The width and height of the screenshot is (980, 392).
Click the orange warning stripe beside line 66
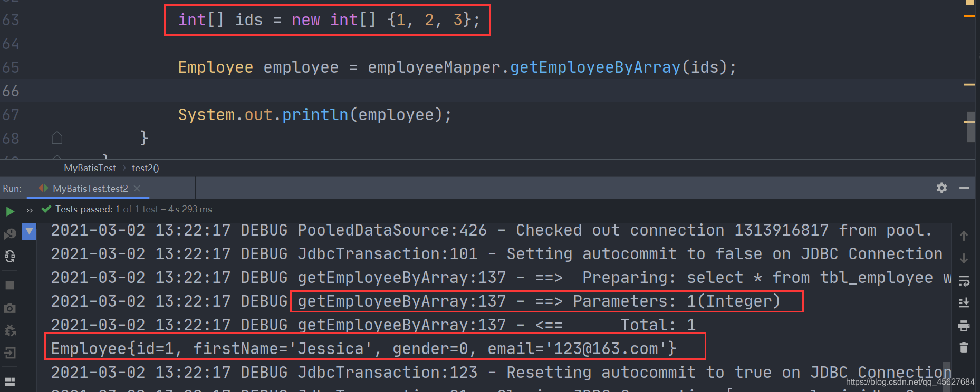point(969,84)
